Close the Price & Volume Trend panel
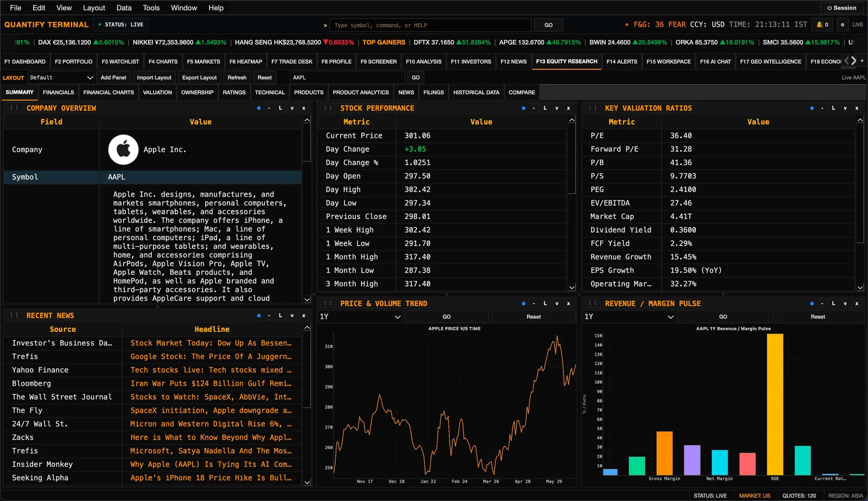This screenshot has width=868, height=501. (x=569, y=303)
